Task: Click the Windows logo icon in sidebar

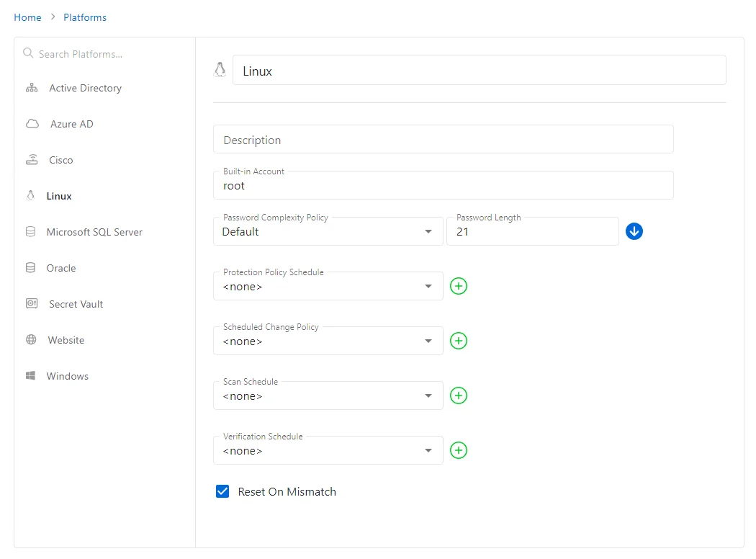Action: 32,376
